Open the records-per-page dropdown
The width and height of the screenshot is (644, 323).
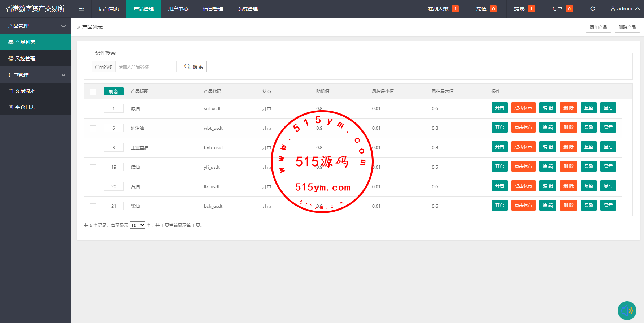138,225
